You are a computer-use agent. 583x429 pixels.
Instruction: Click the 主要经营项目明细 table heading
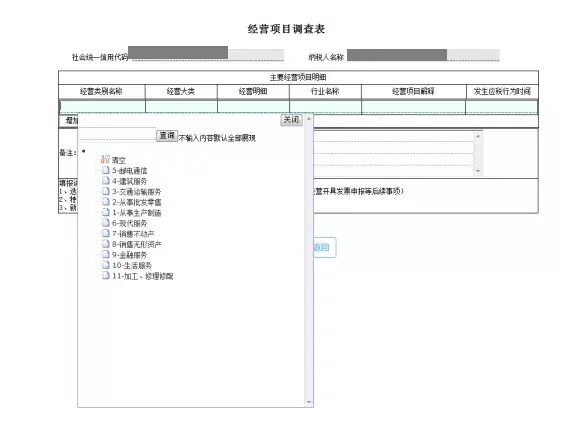pos(298,77)
